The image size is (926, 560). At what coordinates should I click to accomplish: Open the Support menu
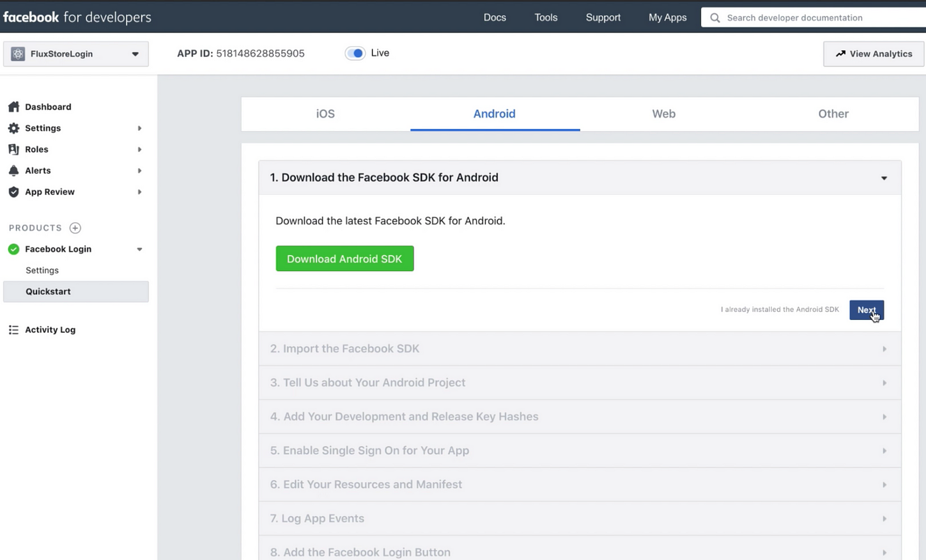click(603, 18)
